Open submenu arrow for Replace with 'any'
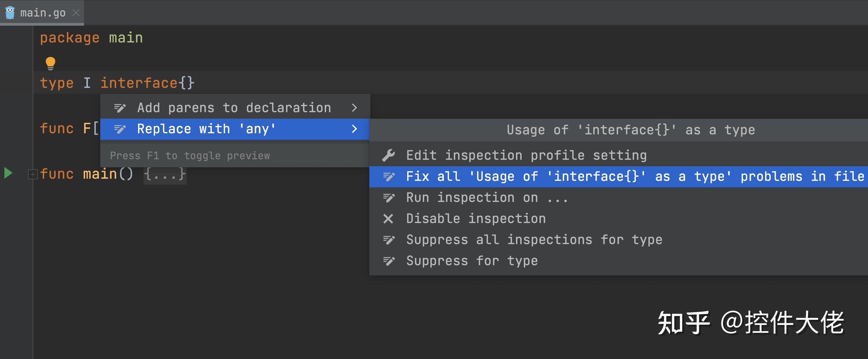The image size is (868, 359). point(354,129)
